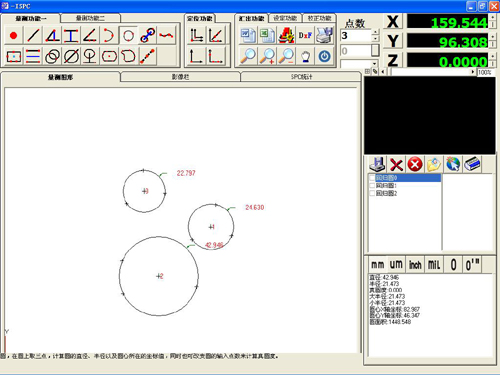Check the second circle item checkbox
500x375 pixels.
(372, 186)
